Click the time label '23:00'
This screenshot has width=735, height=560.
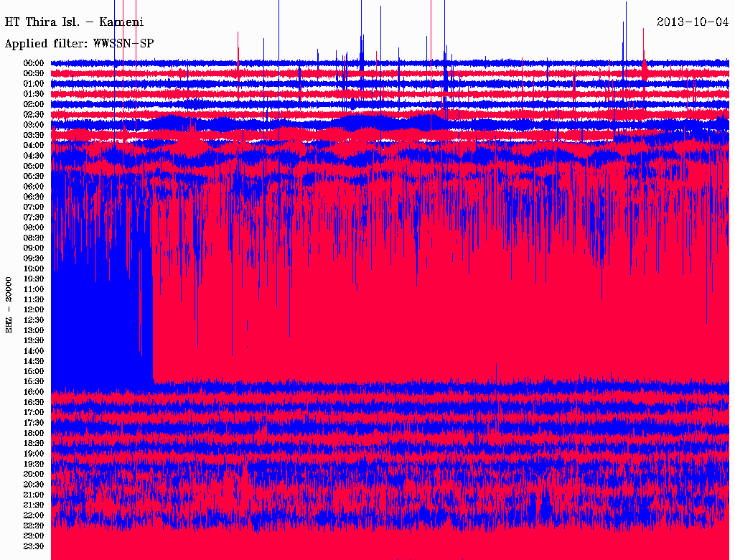click(x=34, y=536)
